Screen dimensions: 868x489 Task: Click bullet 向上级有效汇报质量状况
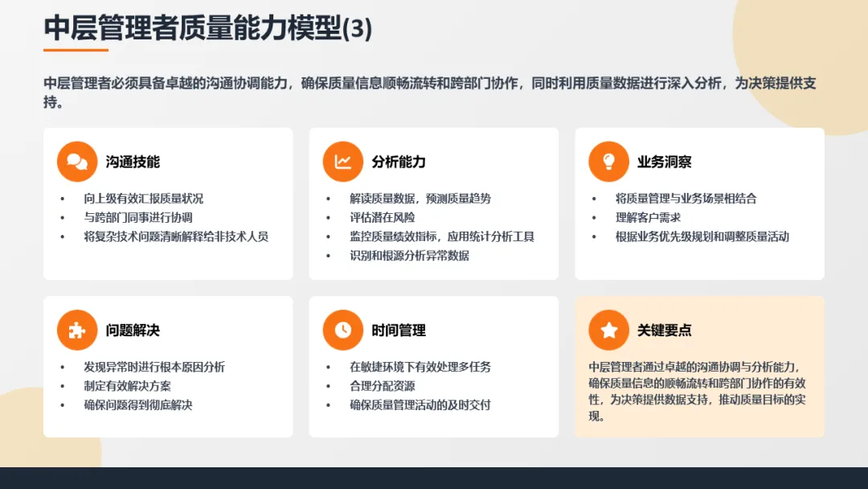click(143, 199)
